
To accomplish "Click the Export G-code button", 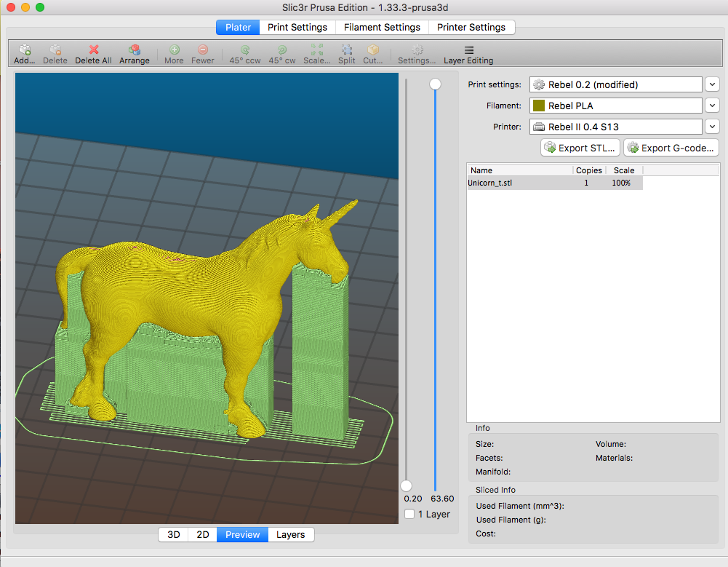I will [671, 148].
